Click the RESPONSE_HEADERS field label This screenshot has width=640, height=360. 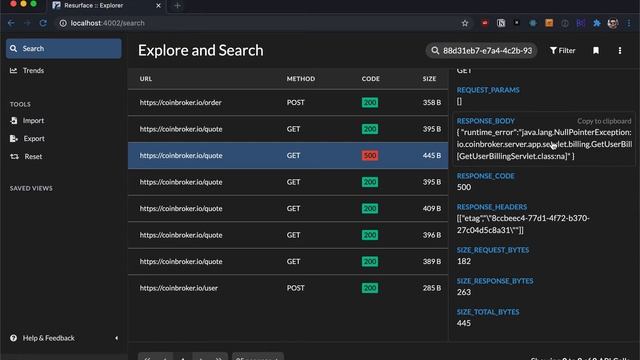(x=492, y=207)
